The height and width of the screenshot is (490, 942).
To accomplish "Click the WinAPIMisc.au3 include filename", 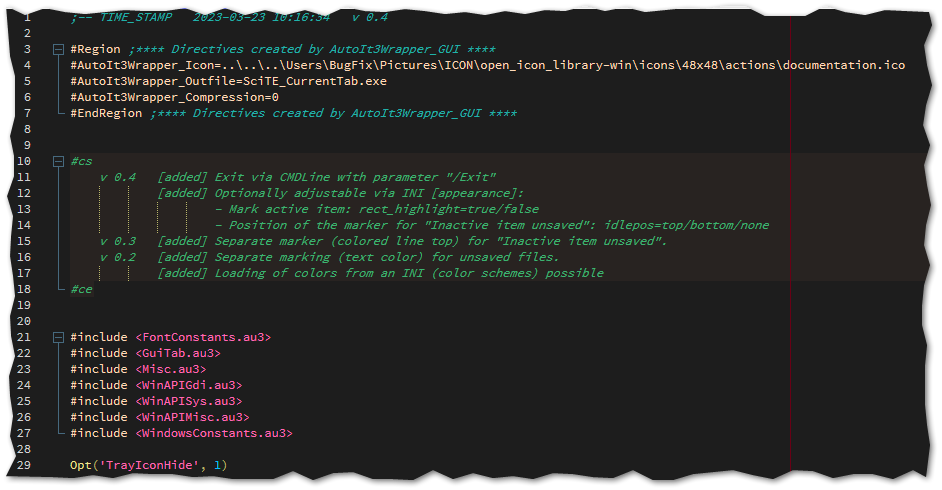I will pyautogui.click(x=192, y=417).
